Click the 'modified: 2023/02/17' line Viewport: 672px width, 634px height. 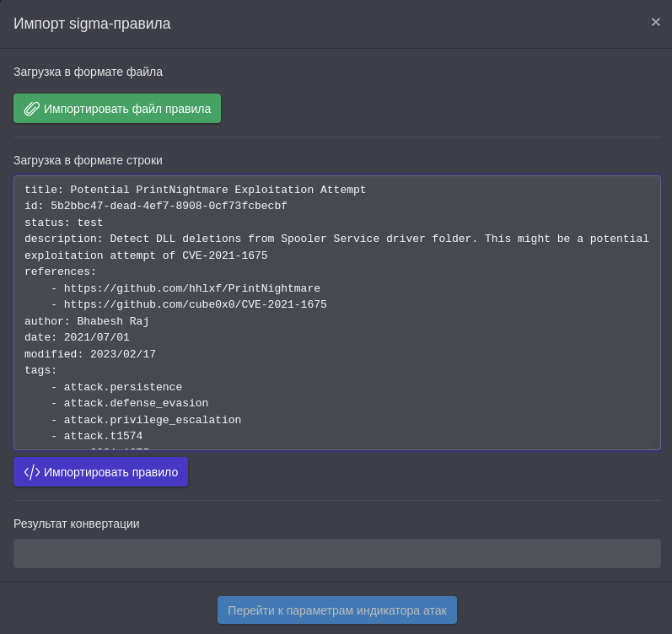[x=89, y=354]
